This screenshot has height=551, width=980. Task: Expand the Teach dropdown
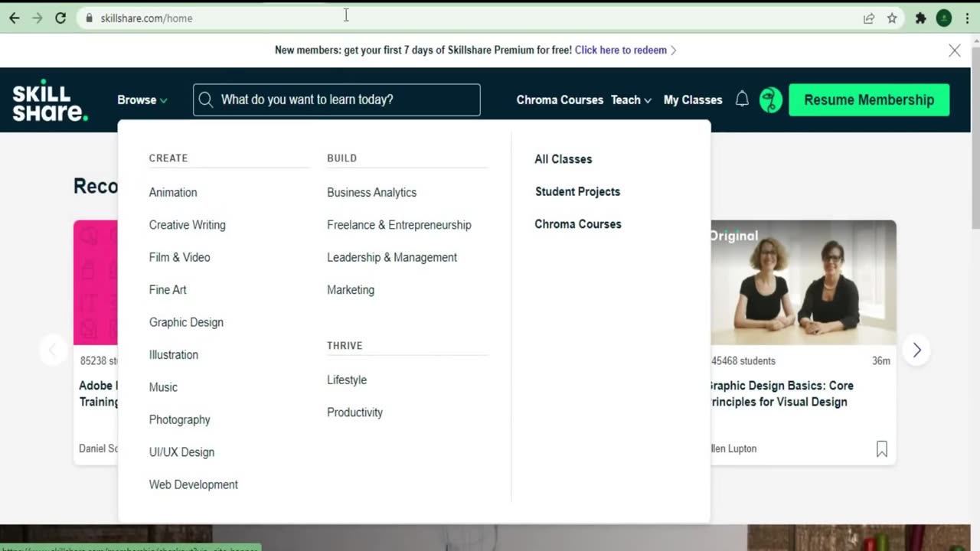pyautogui.click(x=631, y=99)
